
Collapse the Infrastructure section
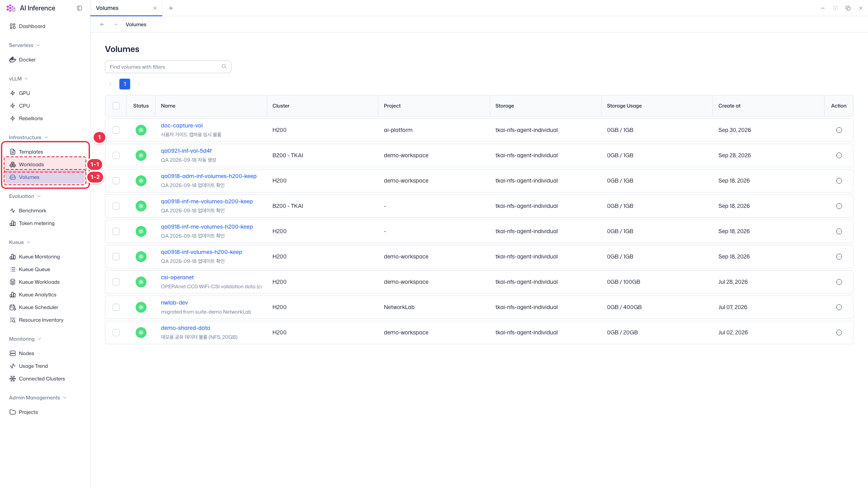[x=28, y=137]
